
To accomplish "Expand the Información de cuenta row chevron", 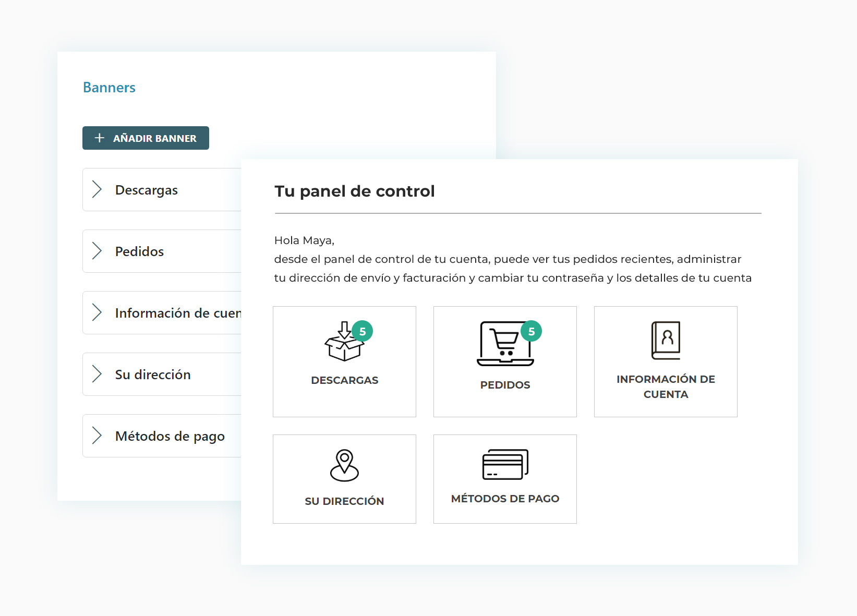I will click(x=97, y=312).
